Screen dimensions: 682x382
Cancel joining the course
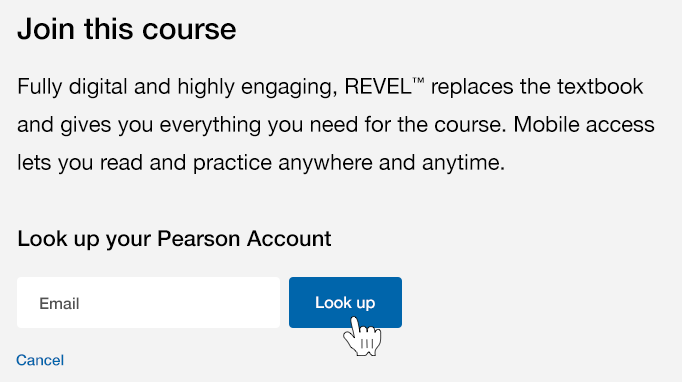[40, 360]
